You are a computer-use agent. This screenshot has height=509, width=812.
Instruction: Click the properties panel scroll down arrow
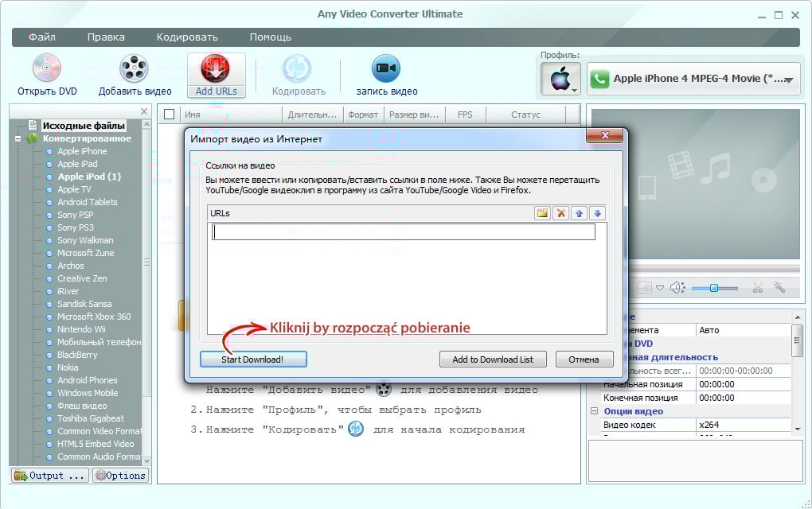pyautogui.click(x=797, y=429)
